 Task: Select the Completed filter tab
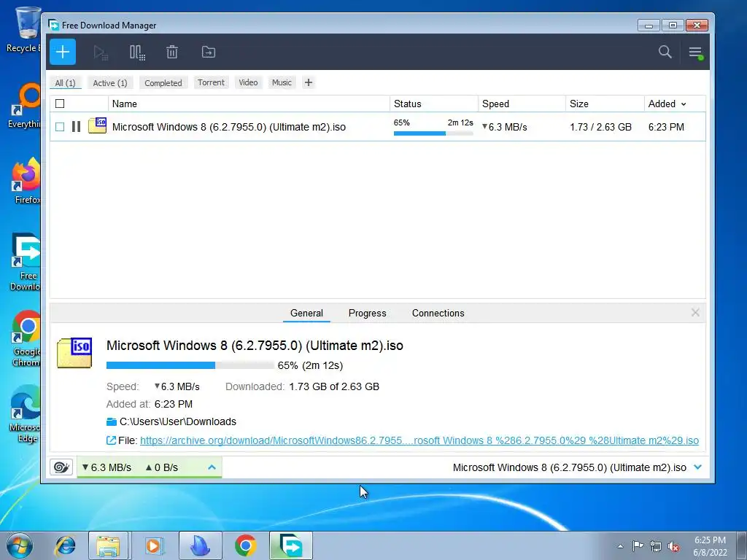click(163, 83)
